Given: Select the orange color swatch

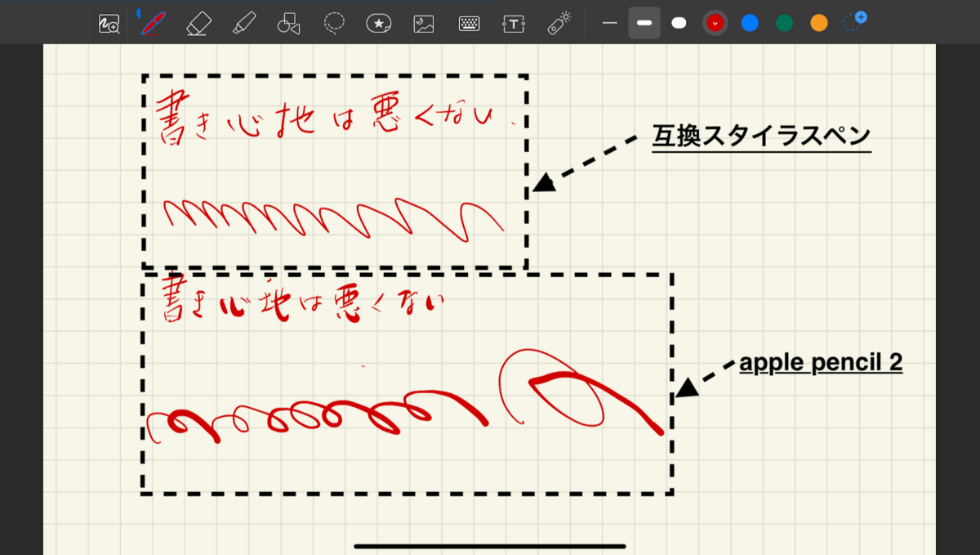Looking at the screenshot, I should (x=819, y=22).
